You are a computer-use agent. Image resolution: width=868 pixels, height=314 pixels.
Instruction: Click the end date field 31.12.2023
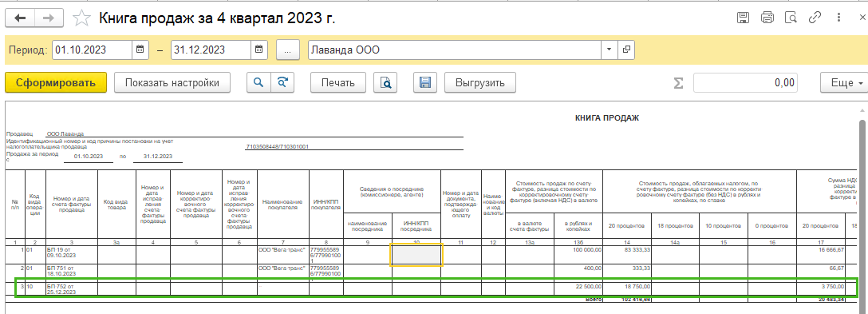click(211, 50)
